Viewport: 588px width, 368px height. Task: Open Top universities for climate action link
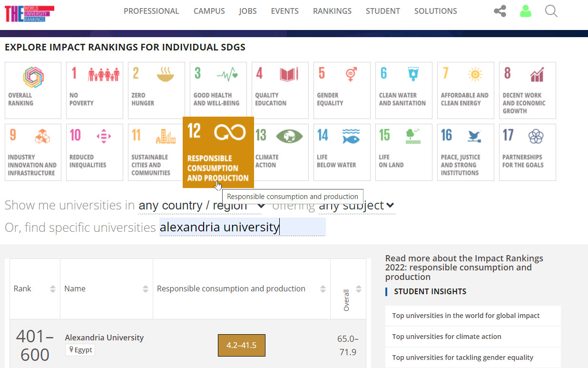(446, 337)
